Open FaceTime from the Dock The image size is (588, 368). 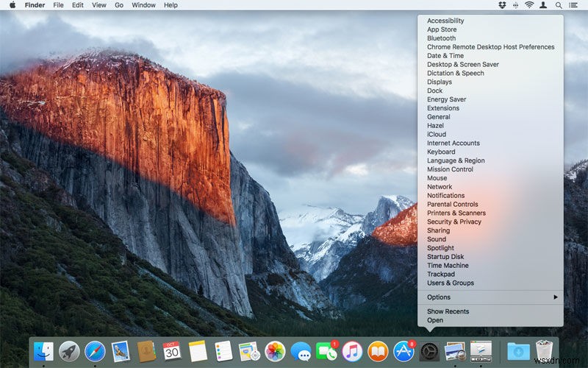click(x=326, y=351)
